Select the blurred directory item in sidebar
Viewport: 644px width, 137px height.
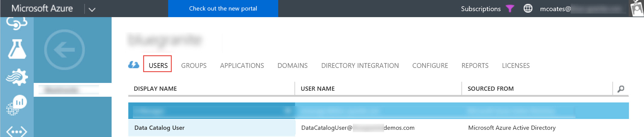pos(72,90)
